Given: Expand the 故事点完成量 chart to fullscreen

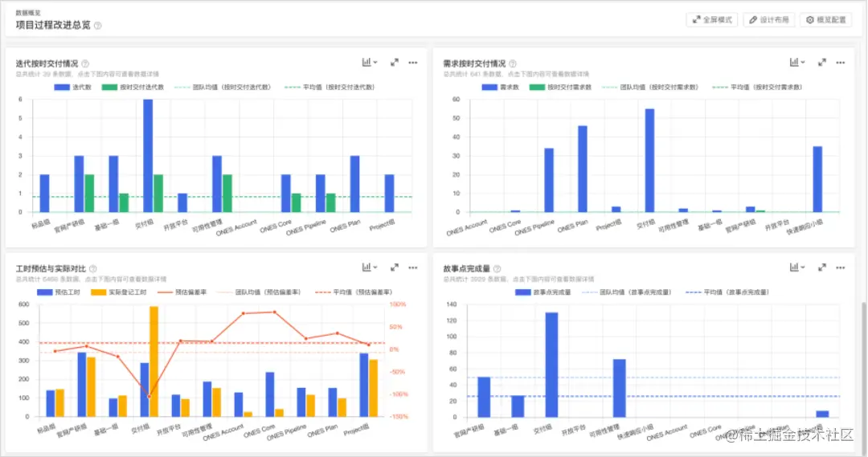Looking at the screenshot, I should pyautogui.click(x=822, y=267).
